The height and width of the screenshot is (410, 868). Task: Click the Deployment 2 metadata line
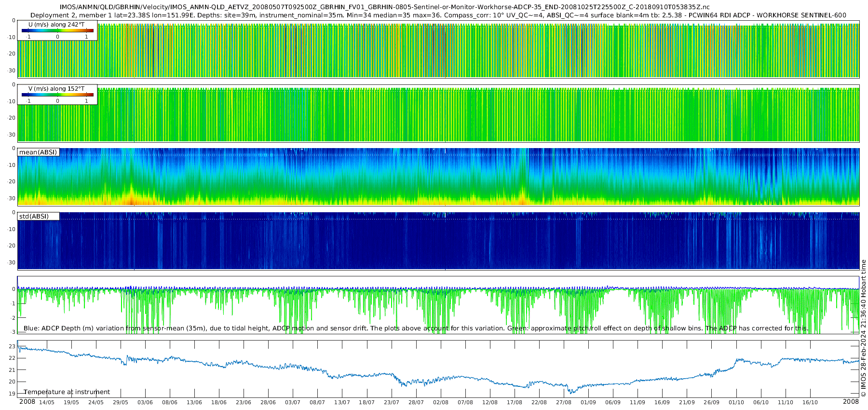[x=438, y=15]
